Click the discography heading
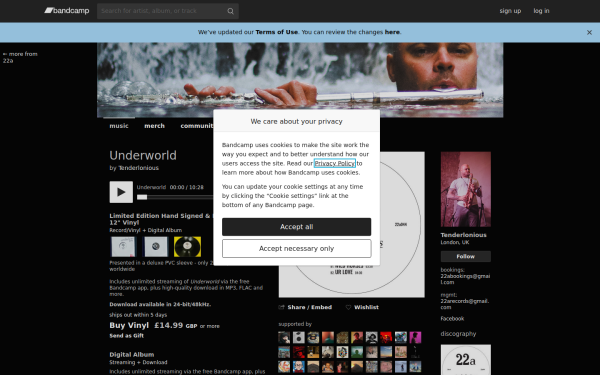The image size is (600, 375). tap(458, 334)
